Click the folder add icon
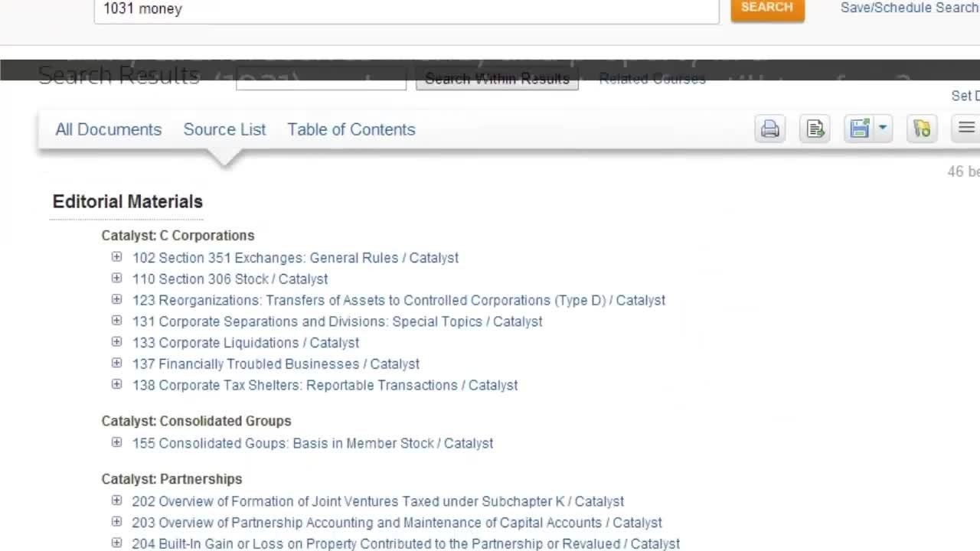The width and height of the screenshot is (980, 551). 922,129
